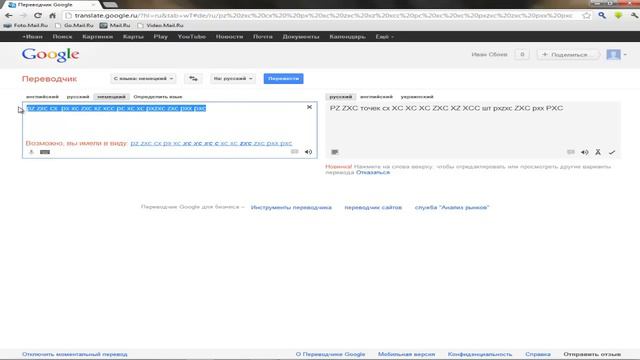Viewport: 640px width, 360px height.
Task: Go back using the browser back arrow
Action: (9, 16)
